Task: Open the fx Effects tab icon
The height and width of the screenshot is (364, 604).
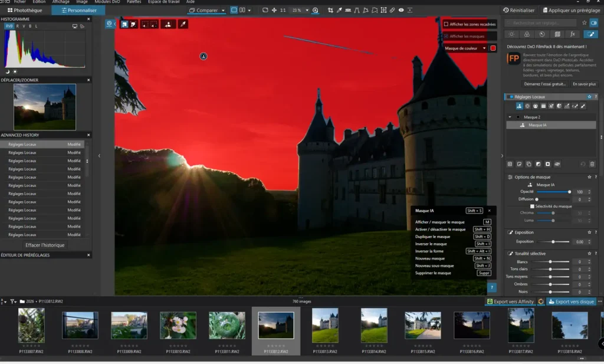Action: pos(573,34)
